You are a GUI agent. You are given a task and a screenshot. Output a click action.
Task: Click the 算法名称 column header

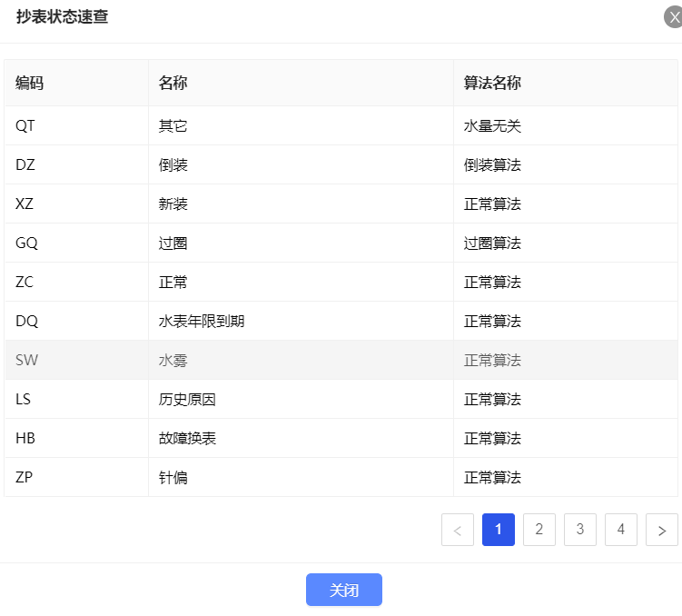pos(566,83)
